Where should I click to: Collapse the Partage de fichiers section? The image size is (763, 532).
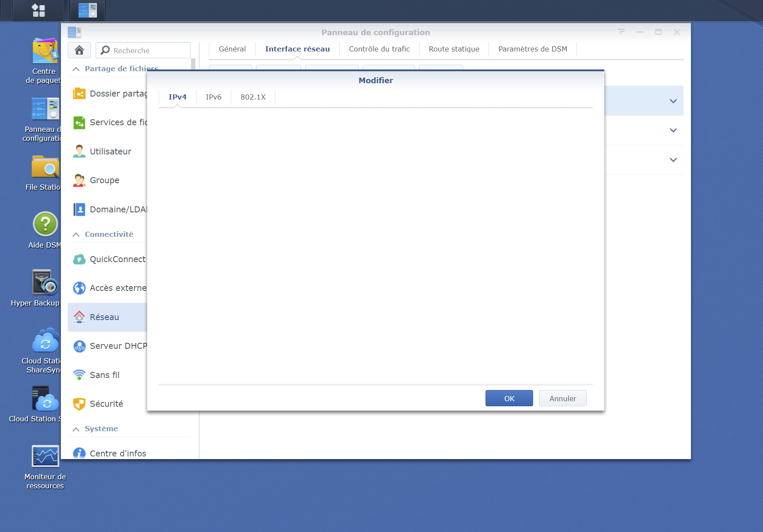tap(76, 69)
